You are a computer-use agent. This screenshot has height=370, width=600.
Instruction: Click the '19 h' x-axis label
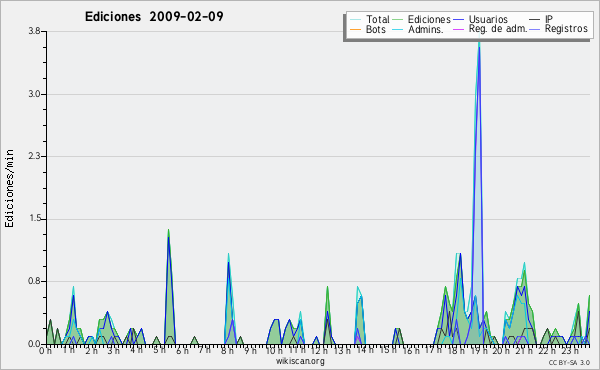point(479,350)
